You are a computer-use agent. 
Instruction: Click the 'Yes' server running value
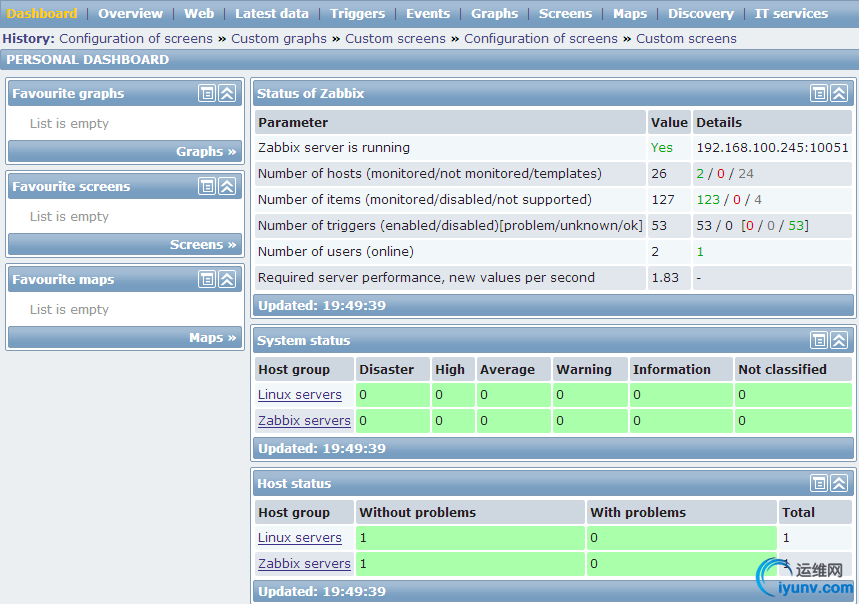[x=662, y=148]
